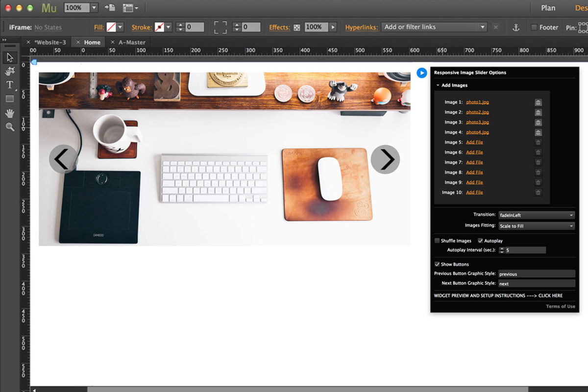588x392 pixels.
Task: Open the Add or filter links dropdown
Action: click(x=483, y=27)
